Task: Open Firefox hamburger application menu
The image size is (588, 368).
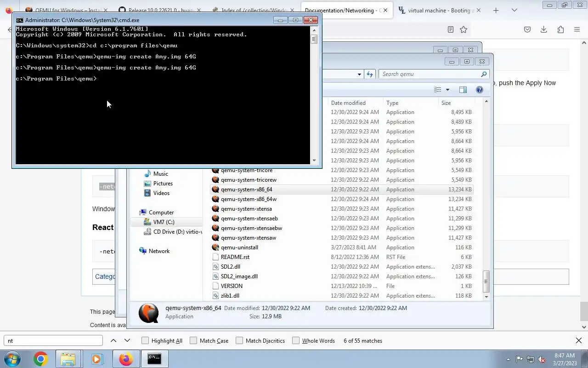Action: pos(577,29)
